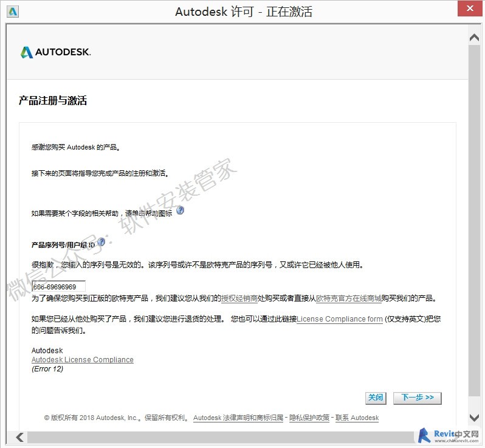Click the serial number input field
This screenshot has width=485, height=448.
(x=59, y=286)
